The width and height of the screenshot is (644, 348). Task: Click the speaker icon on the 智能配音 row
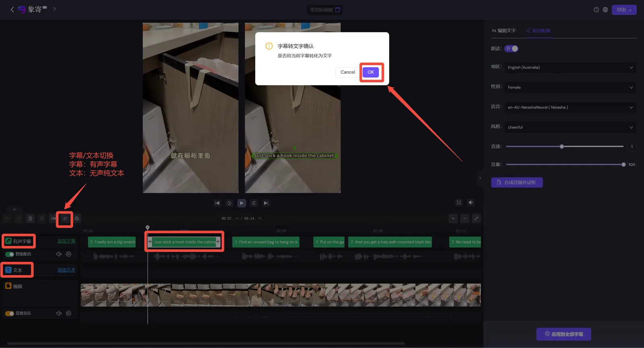coord(59,254)
